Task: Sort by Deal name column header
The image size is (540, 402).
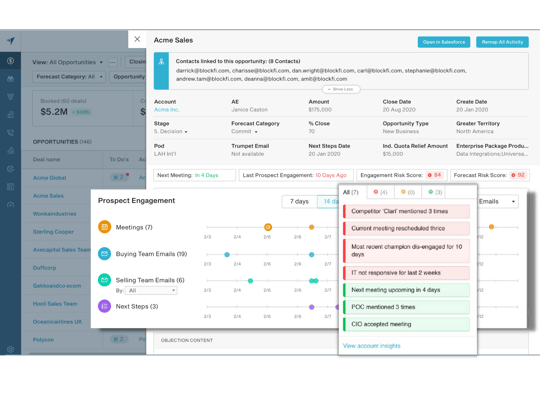Action: point(46,159)
